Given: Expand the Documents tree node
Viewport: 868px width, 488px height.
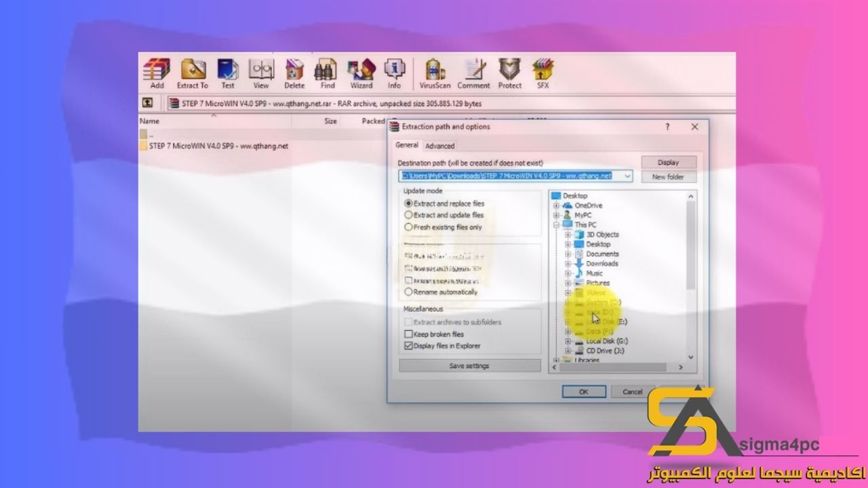Looking at the screenshot, I should [x=568, y=254].
